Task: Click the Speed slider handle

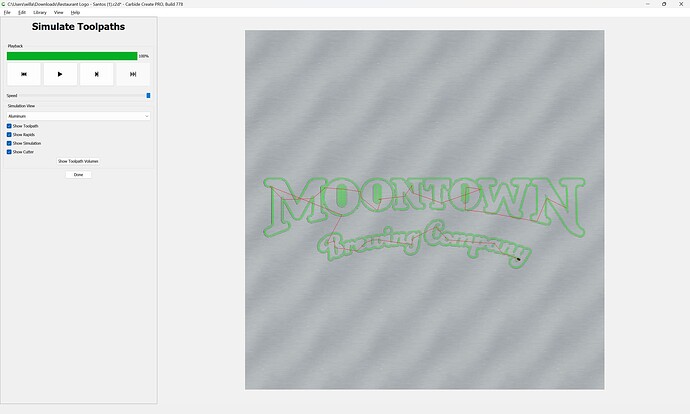Action: point(148,95)
